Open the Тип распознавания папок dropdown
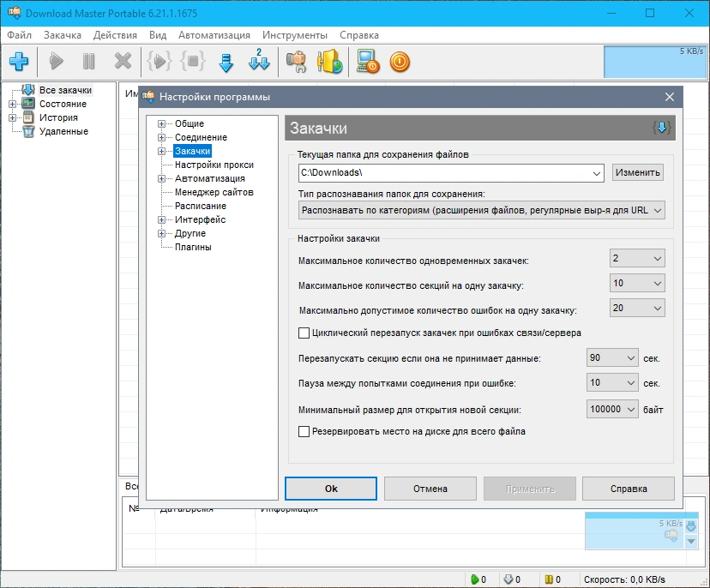This screenshot has height=588, width=710. 658,211
